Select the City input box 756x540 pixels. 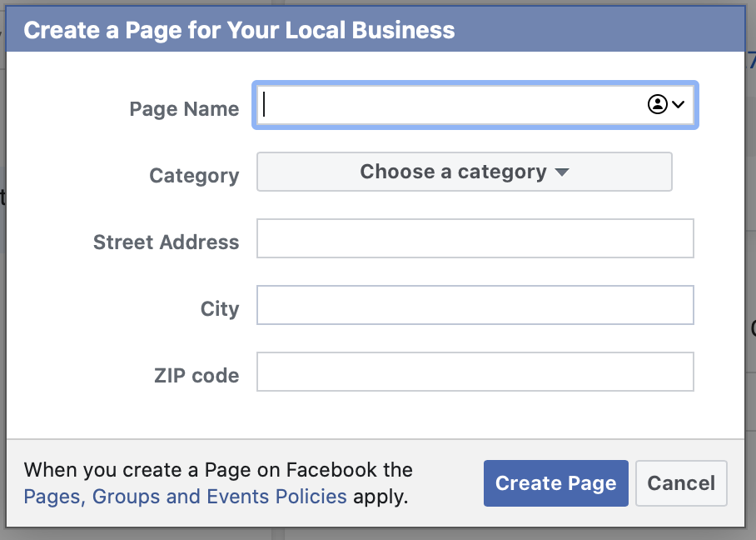pos(475,305)
